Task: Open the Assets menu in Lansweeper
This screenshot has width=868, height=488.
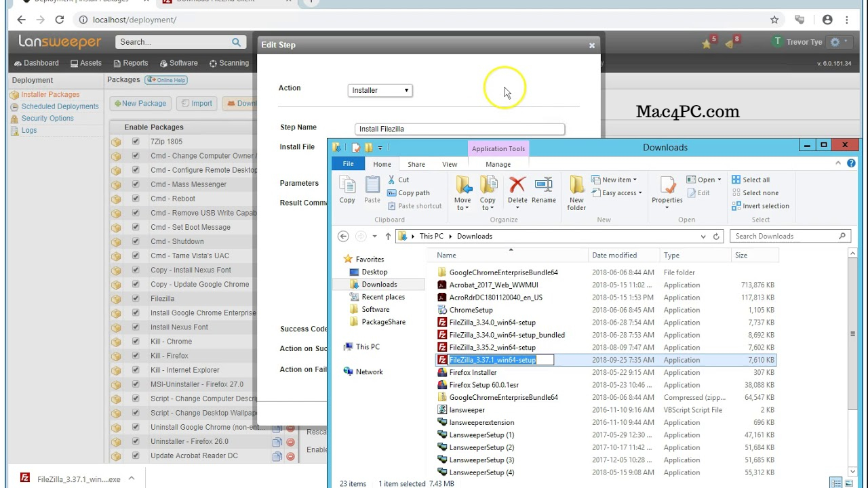Action: (85, 63)
